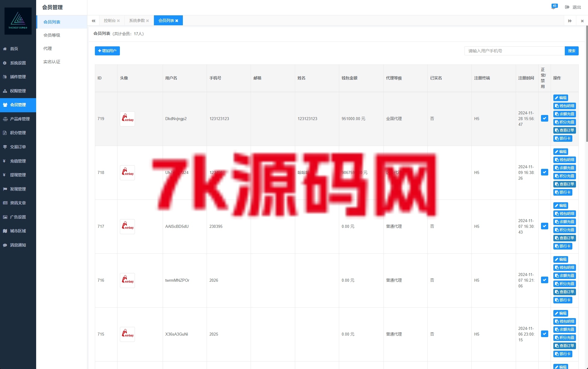Open 发现管理 in the sidebar
588x369 pixels.
pos(18,189)
